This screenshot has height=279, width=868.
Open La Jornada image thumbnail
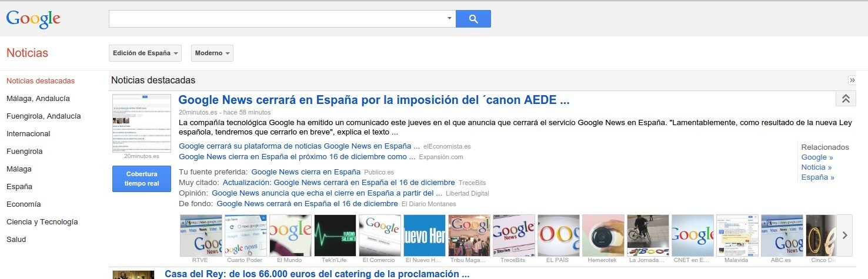click(x=648, y=236)
